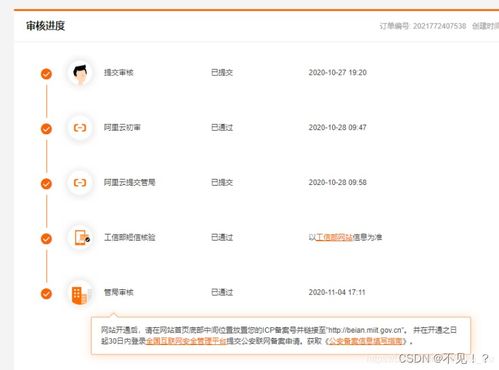Open the 工信部网站 link
This screenshot has height=370, width=499.
334,237
